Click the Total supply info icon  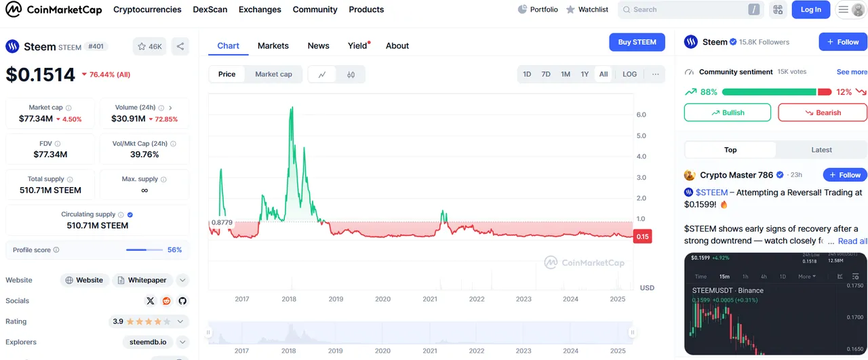click(71, 180)
